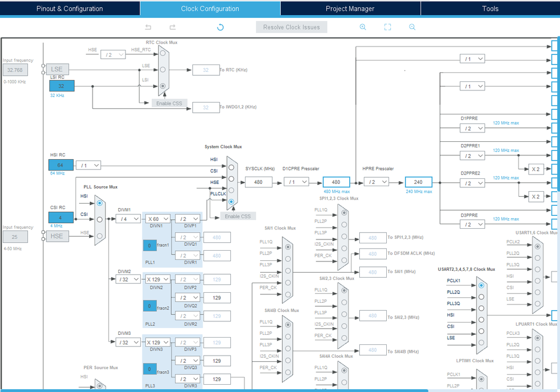The width and height of the screenshot is (560, 392).
Task: Click the LSI RC 32 value box
Action: coord(62,86)
